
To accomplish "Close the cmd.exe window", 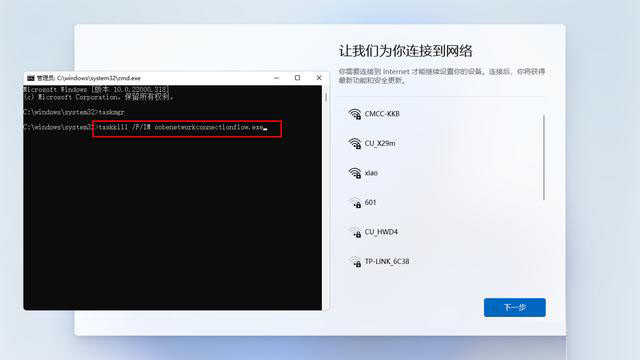I will coord(319,78).
